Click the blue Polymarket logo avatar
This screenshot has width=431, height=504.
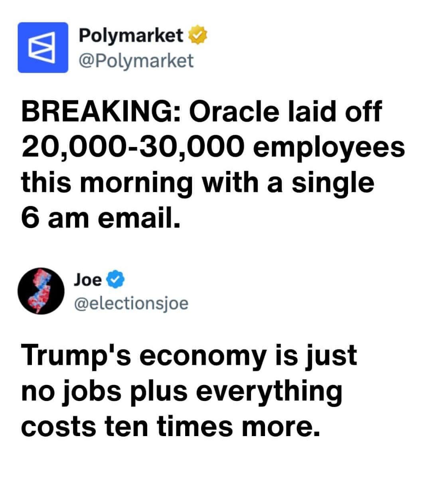(43, 48)
